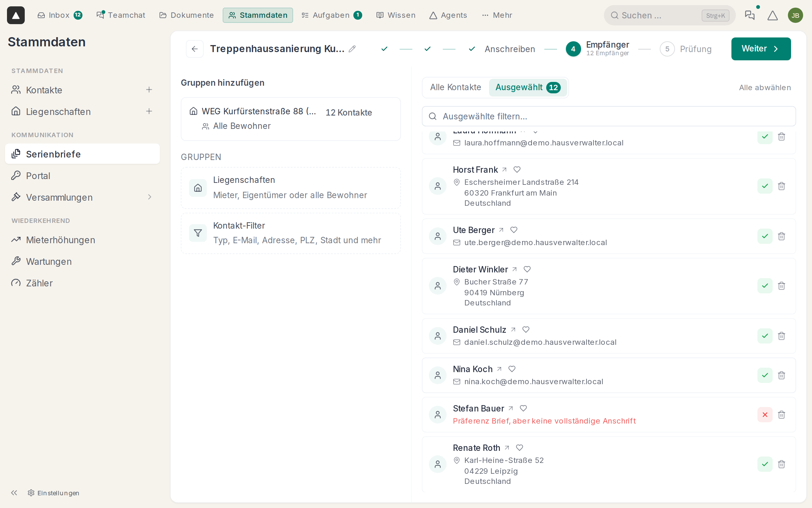Open Teamchat in the top navigation
The width and height of the screenshot is (812, 508).
pos(121,15)
